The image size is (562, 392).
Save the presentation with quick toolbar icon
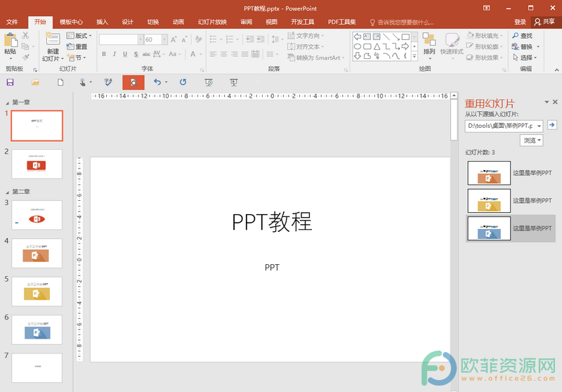coord(10,82)
